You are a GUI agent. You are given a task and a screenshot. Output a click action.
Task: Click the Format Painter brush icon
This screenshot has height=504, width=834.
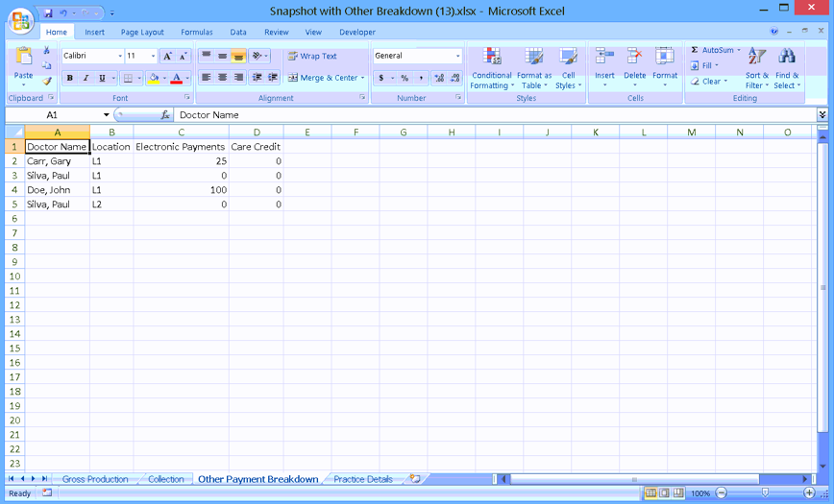pyautogui.click(x=47, y=82)
